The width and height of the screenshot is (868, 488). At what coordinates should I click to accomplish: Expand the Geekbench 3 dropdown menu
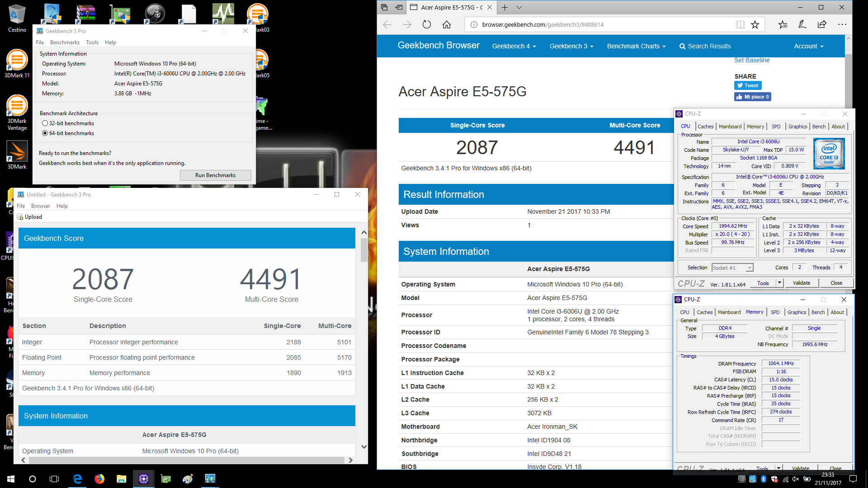point(571,46)
